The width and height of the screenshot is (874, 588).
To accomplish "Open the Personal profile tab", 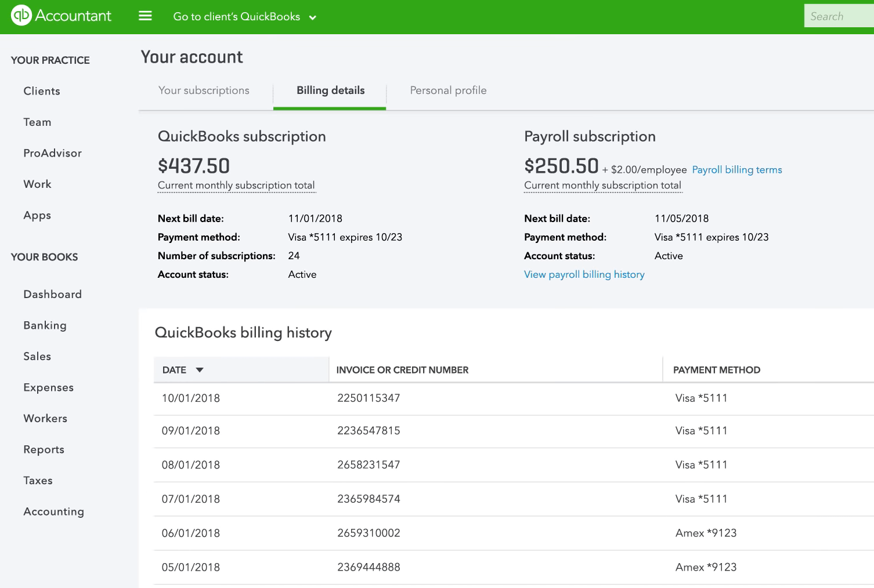I will click(448, 90).
